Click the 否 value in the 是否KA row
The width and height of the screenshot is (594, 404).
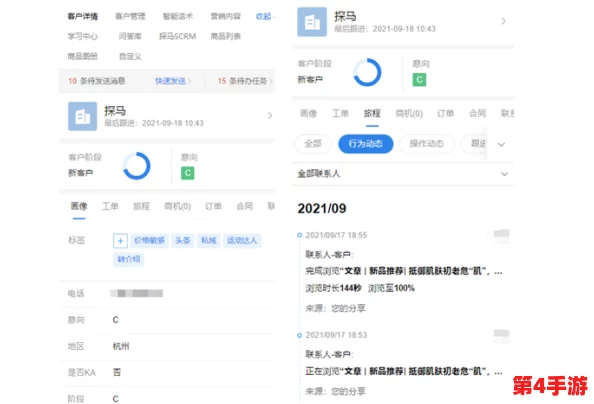click(x=117, y=373)
